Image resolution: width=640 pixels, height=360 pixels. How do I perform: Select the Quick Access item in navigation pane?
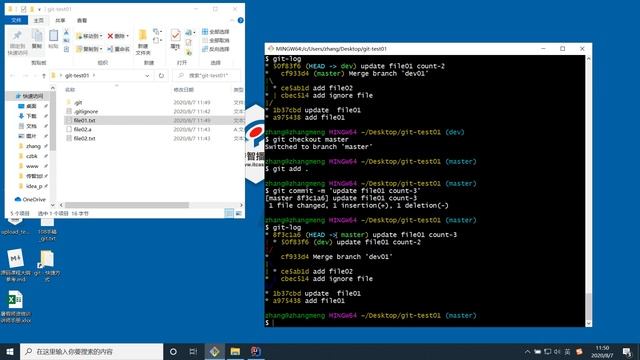pos(29,96)
